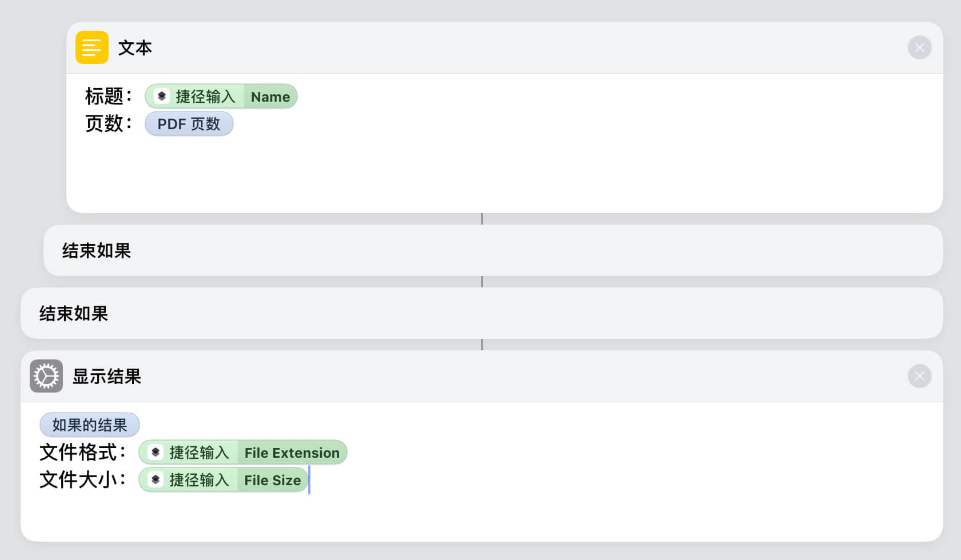Open the File Extension property selector
Screen dimensions: 961x560
[x=292, y=453]
